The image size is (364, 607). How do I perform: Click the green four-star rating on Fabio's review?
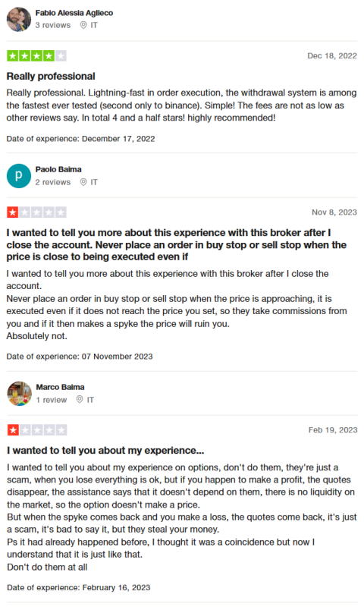tap(36, 55)
